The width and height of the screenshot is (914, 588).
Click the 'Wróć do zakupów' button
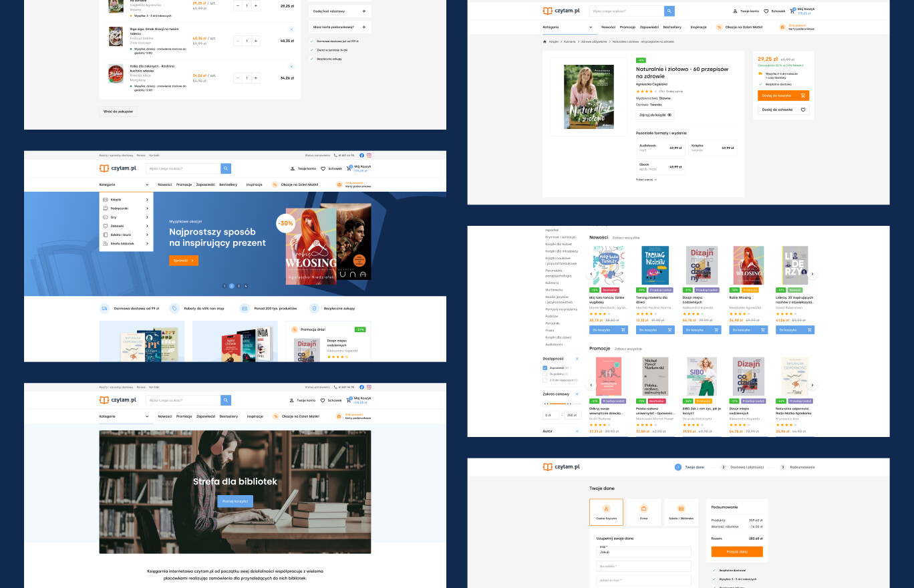click(119, 112)
